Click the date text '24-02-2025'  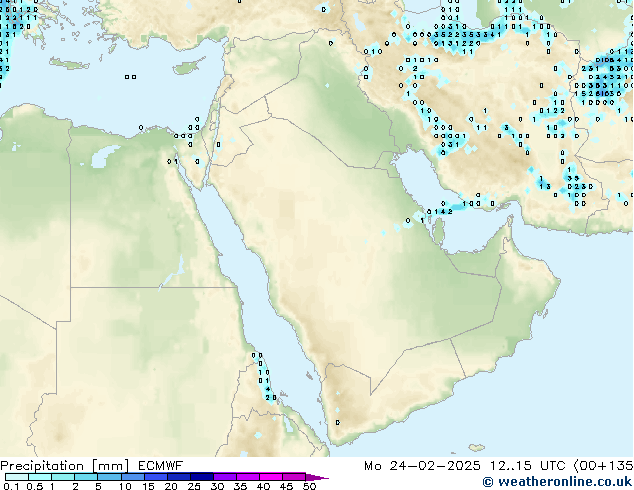435,466
